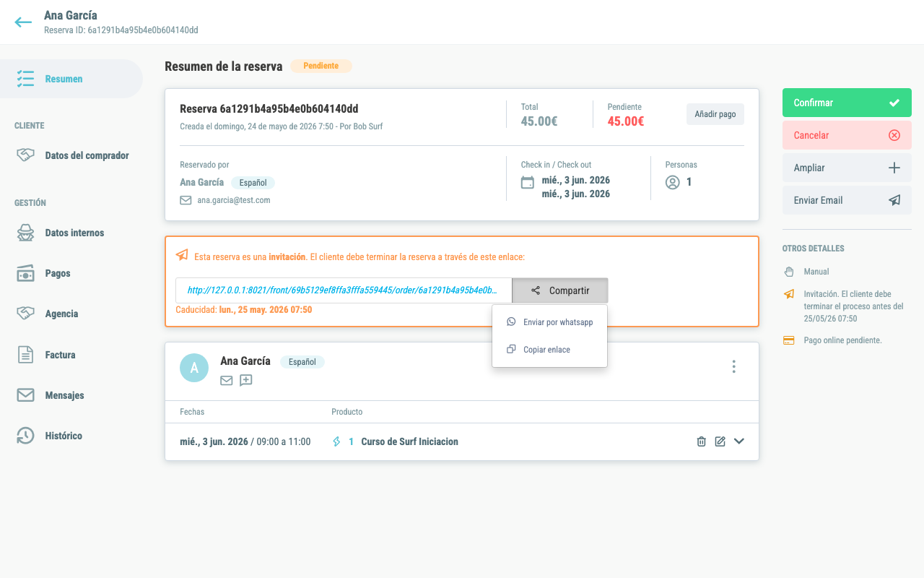Image resolution: width=924 pixels, height=578 pixels.
Task: Click the banknote icon beside Pagos
Action: coord(25,273)
